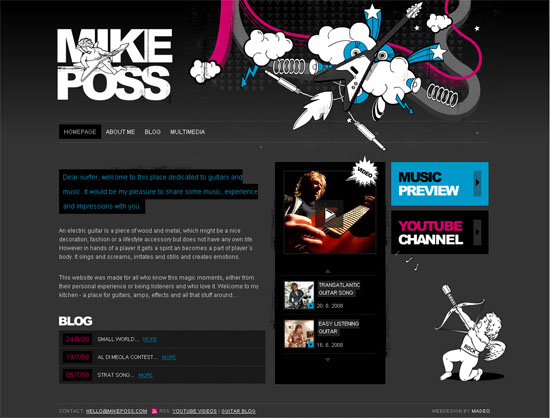Viewport: 550px width, 418px height.
Task: Move video list down with arrow
Action: point(328,360)
